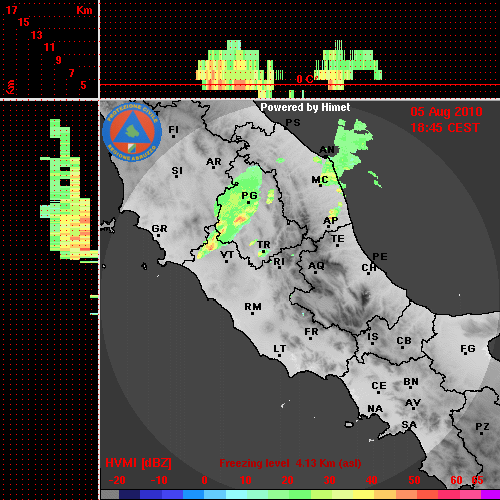The width and height of the screenshot is (500, 500).
Task: Click the PE city label
Action: [x=380, y=257]
